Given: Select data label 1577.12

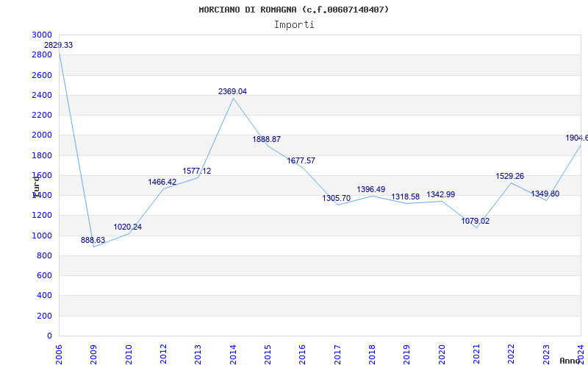Looking at the screenshot, I should click(x=197, y=171).
